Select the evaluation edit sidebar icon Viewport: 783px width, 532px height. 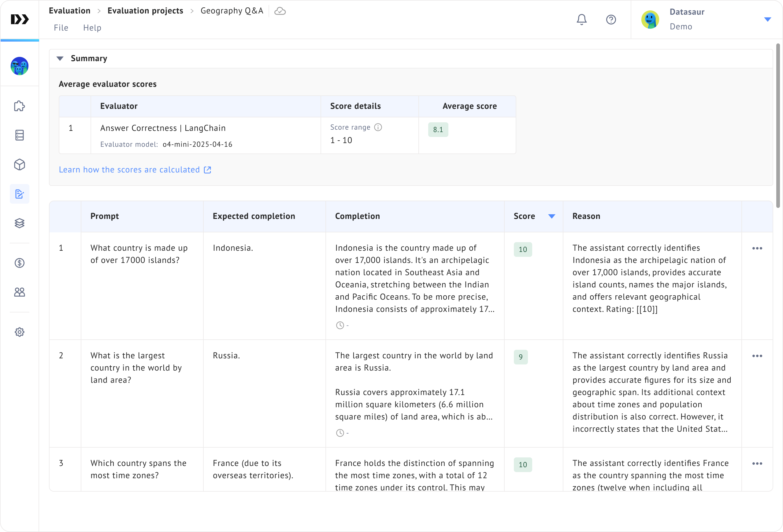click(20, 194)
